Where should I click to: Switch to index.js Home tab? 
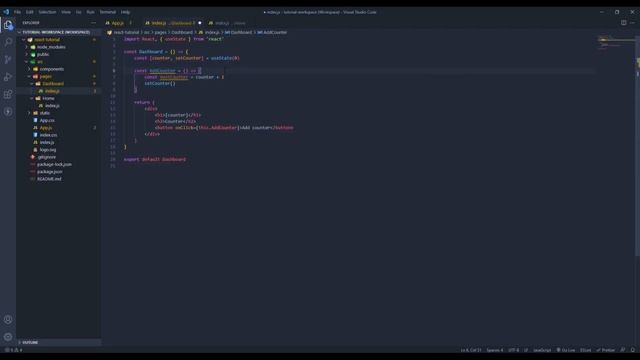pyautogui.click(x=227, y=23)
